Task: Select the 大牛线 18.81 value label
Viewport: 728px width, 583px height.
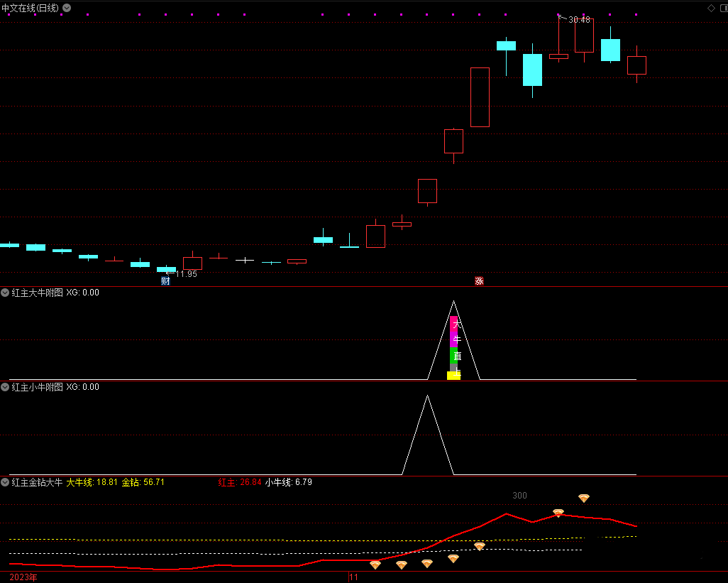Action: pos(92,482)
